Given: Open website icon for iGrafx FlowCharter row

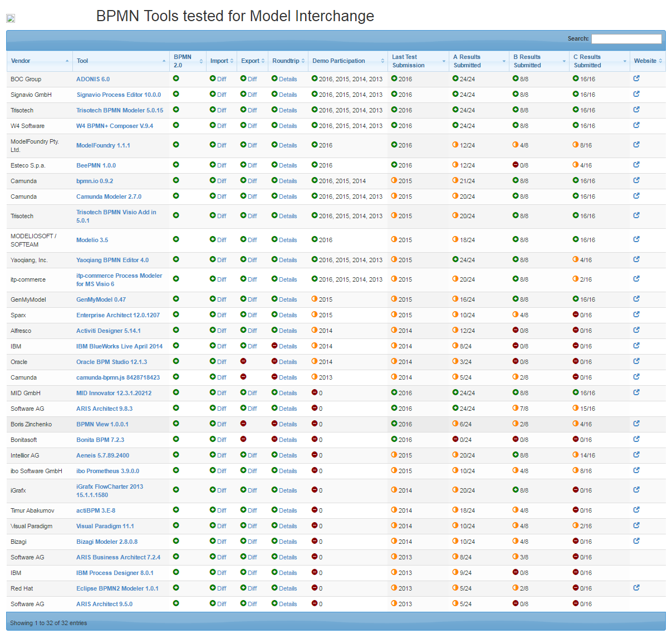Looking at the screenshot, I should pyautogui.click(x=636, y=490).
